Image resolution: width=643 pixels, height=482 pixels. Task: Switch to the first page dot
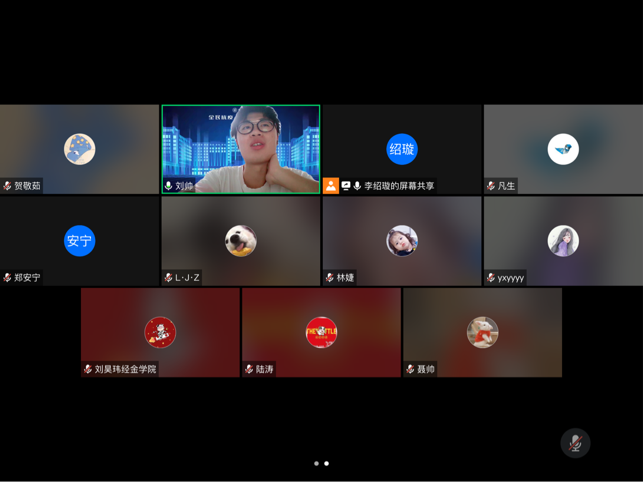pos(317,464)
